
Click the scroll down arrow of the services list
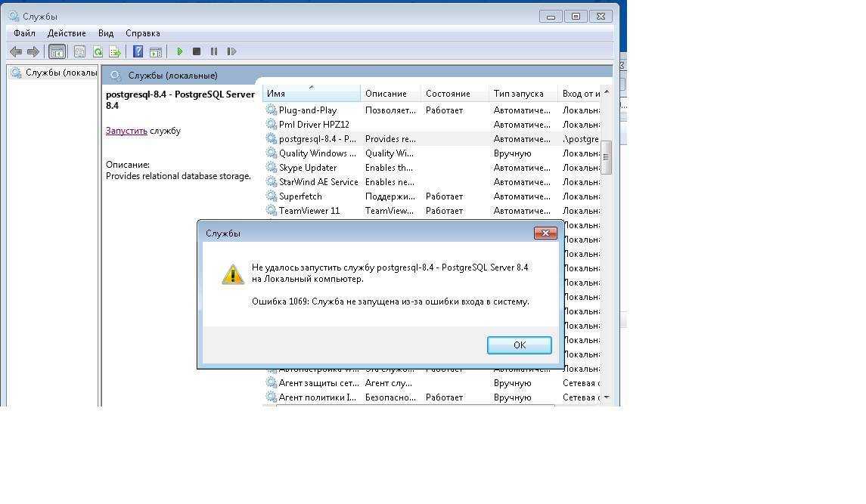tap(607, 397)
